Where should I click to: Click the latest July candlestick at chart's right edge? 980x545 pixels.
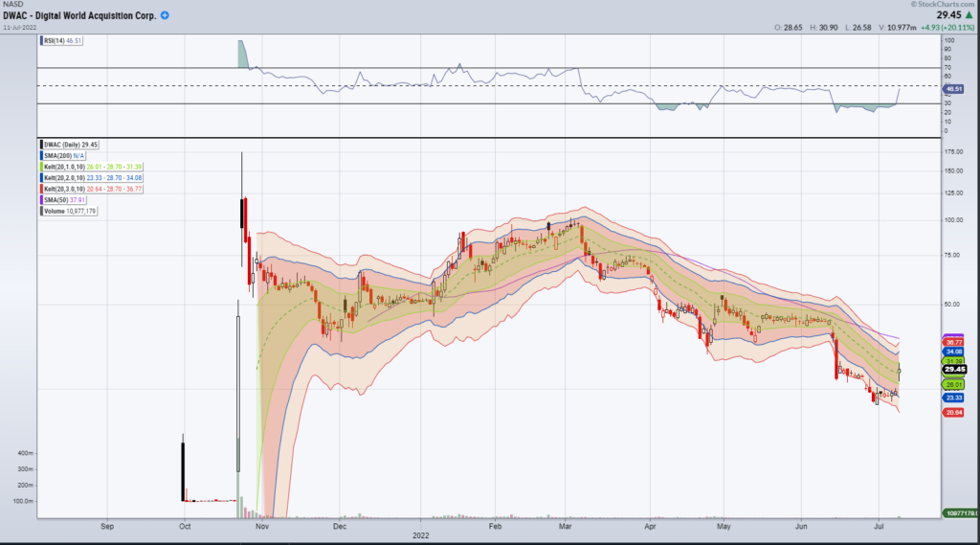[x=900, y=372]
